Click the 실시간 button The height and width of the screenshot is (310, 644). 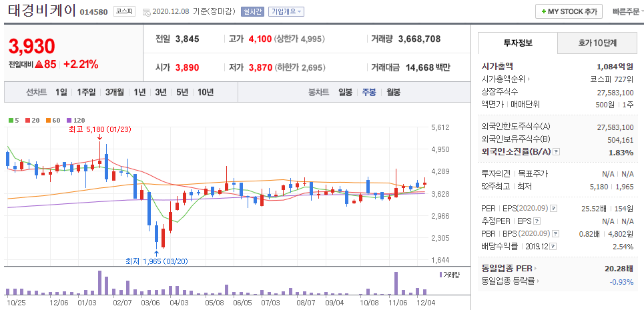point(252,11)
